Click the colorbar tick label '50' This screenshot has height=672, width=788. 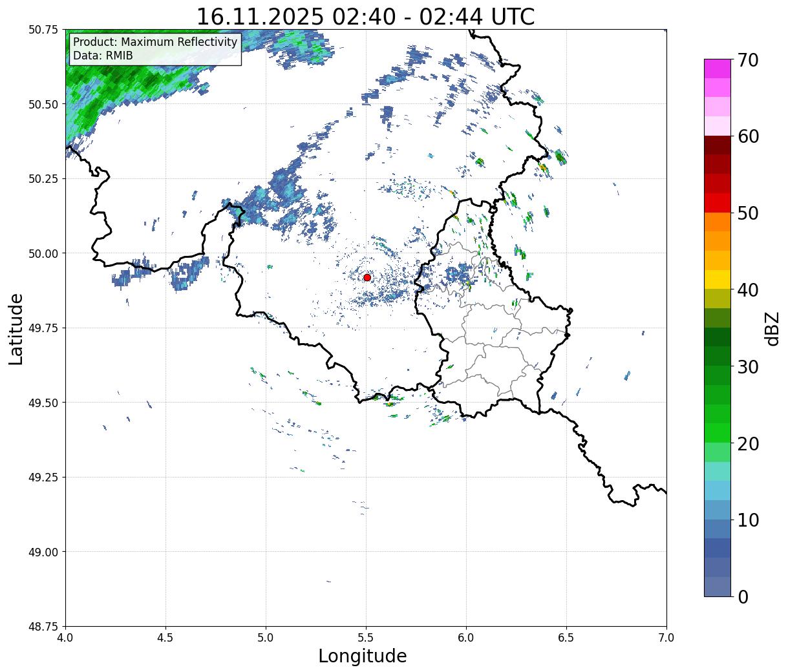click(x=747, y=213)
